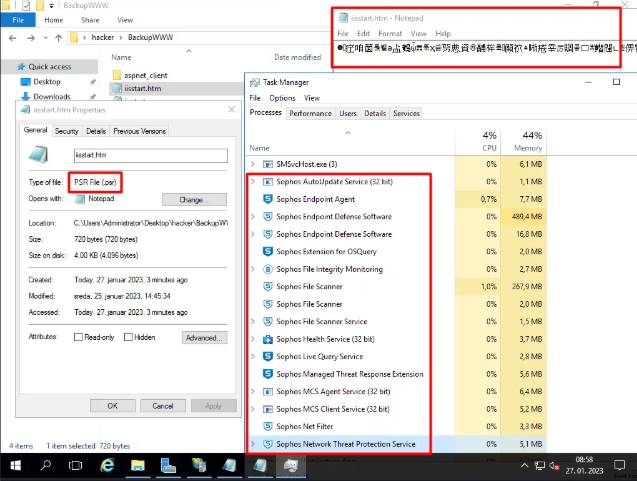Click the Sophos Health Service icon
Viewport: 637px width, 481px height.
(268, 339)
